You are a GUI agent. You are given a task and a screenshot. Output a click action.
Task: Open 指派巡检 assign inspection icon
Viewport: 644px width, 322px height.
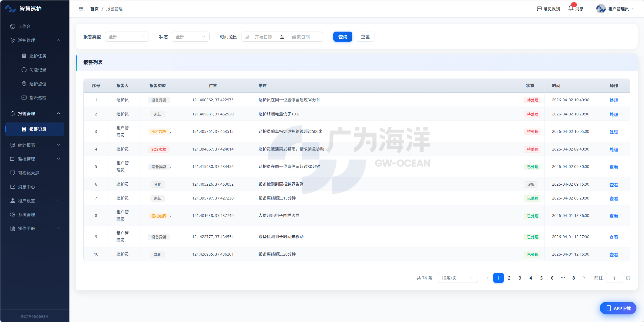[x=24, y=97]
